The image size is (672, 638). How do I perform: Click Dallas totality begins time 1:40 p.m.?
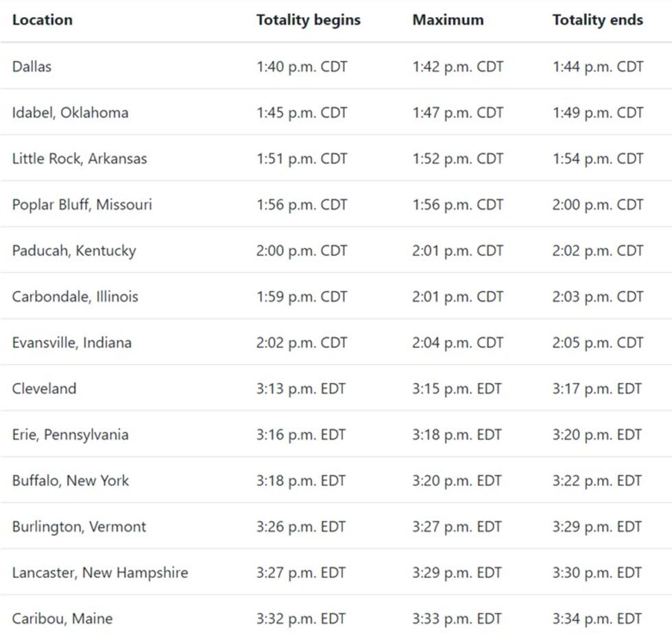tap(302, 66)
